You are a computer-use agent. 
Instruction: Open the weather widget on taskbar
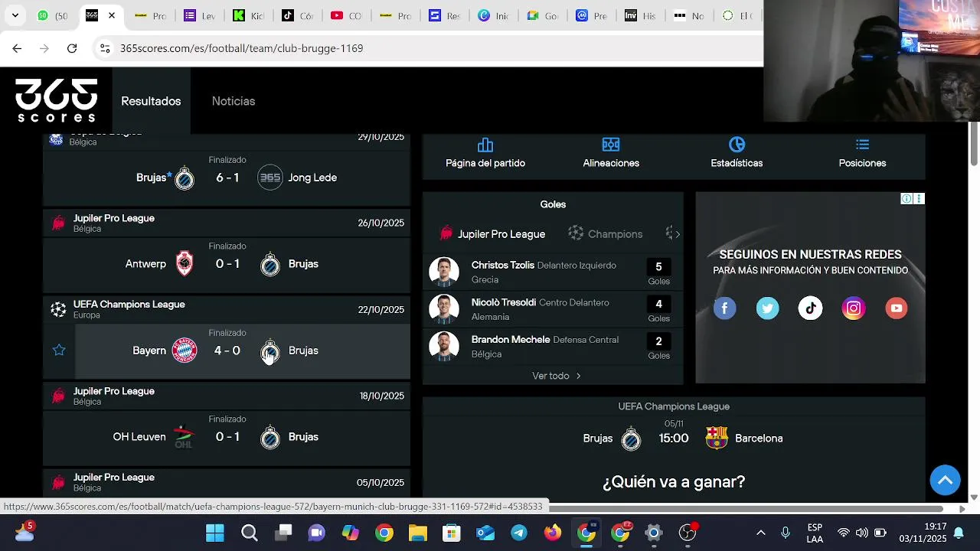[24, 531]
